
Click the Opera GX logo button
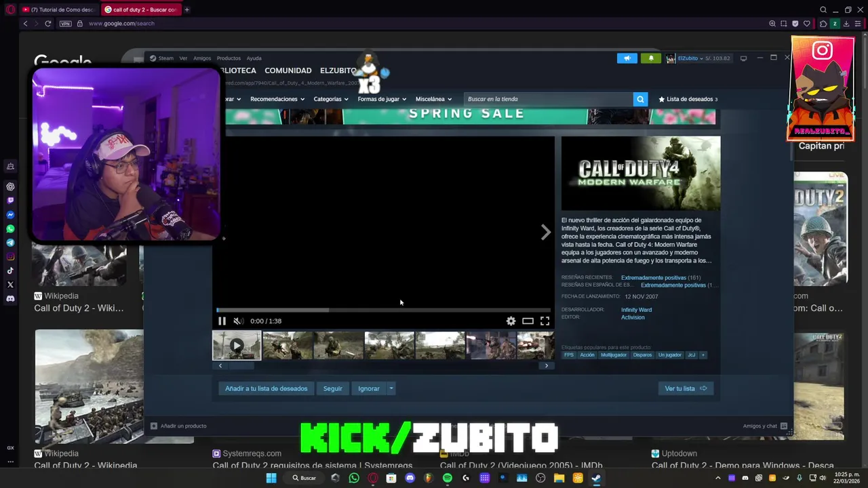click(x=9, y=9)
